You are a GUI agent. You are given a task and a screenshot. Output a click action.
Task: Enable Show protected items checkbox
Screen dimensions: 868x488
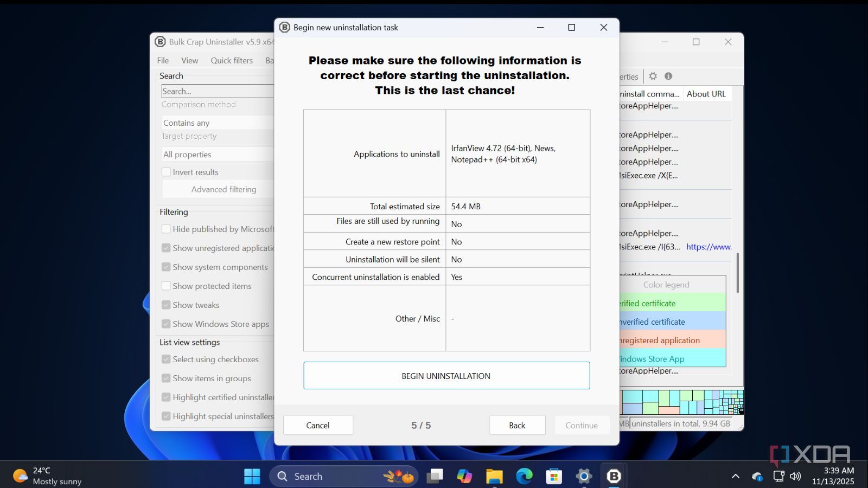[167, 286]
